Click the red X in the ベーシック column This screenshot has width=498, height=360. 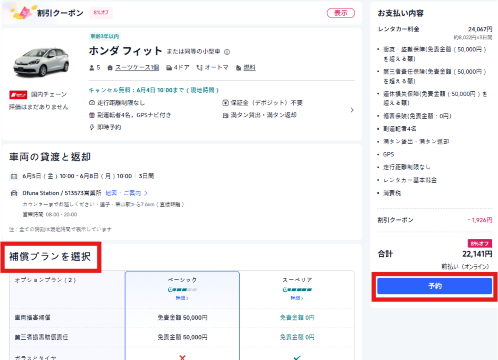[x=182, y=357]
